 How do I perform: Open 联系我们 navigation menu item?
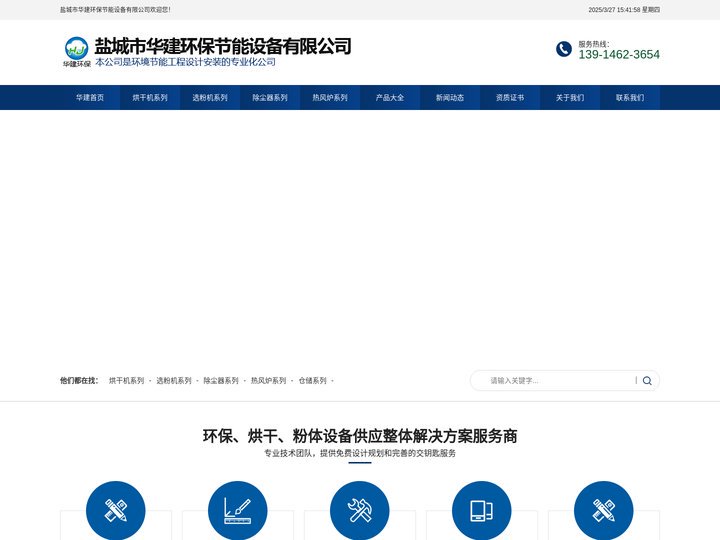pyautogui.click(x=630, y=97)
